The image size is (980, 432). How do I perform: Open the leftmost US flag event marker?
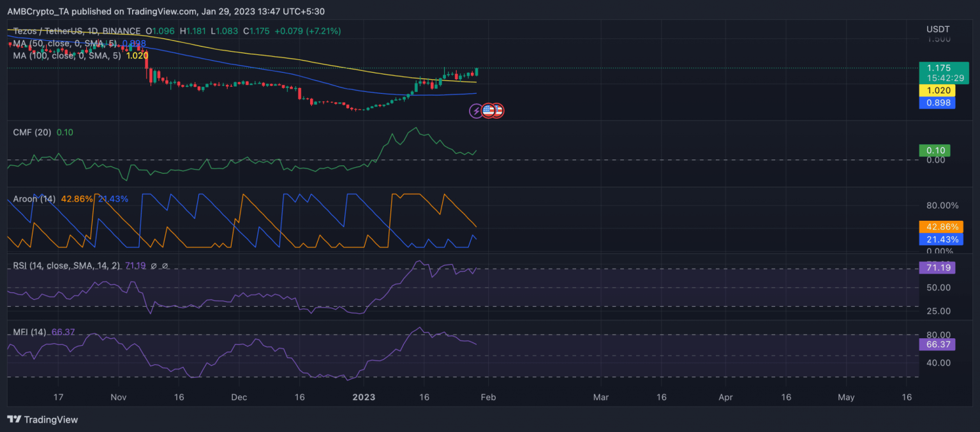pos(488,111)
